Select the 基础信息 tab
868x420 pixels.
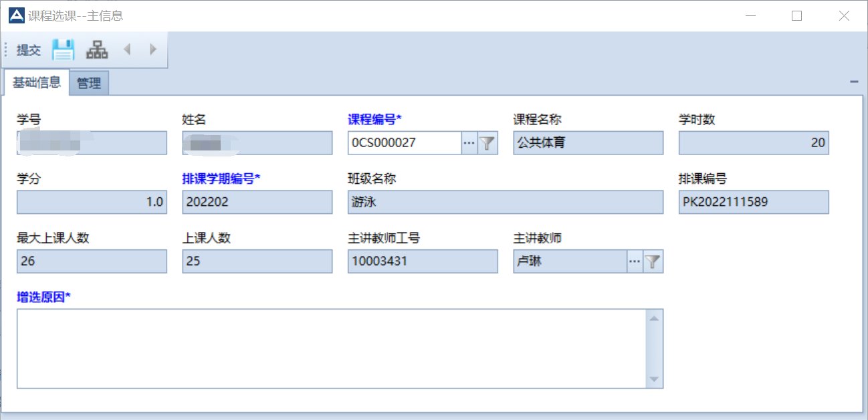tap(36, 82)
